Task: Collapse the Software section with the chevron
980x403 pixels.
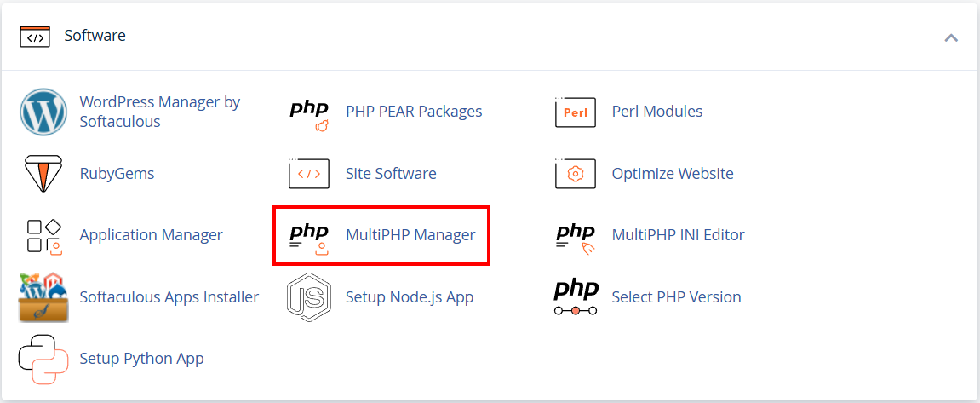Action: click(951, 37)
